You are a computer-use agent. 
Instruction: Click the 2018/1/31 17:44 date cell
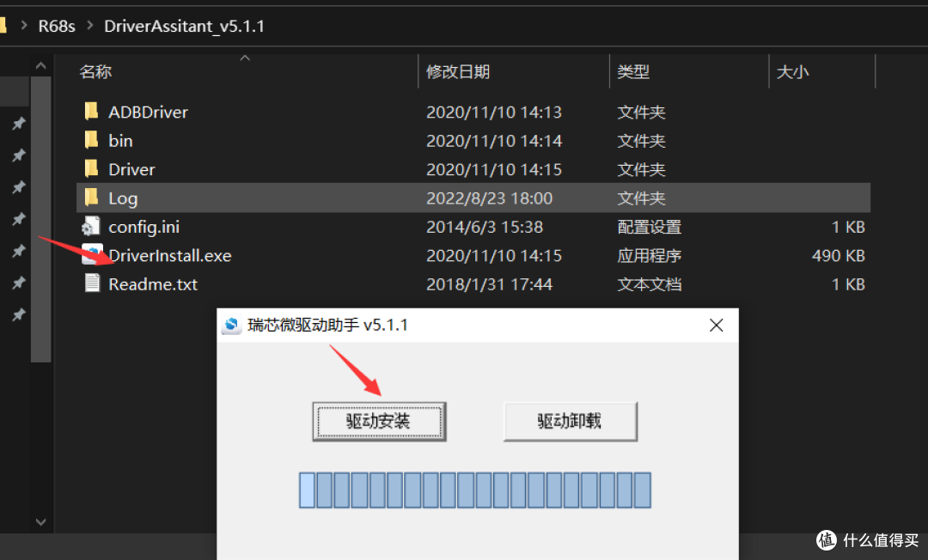pyautogui.click(x=489, y=284)
